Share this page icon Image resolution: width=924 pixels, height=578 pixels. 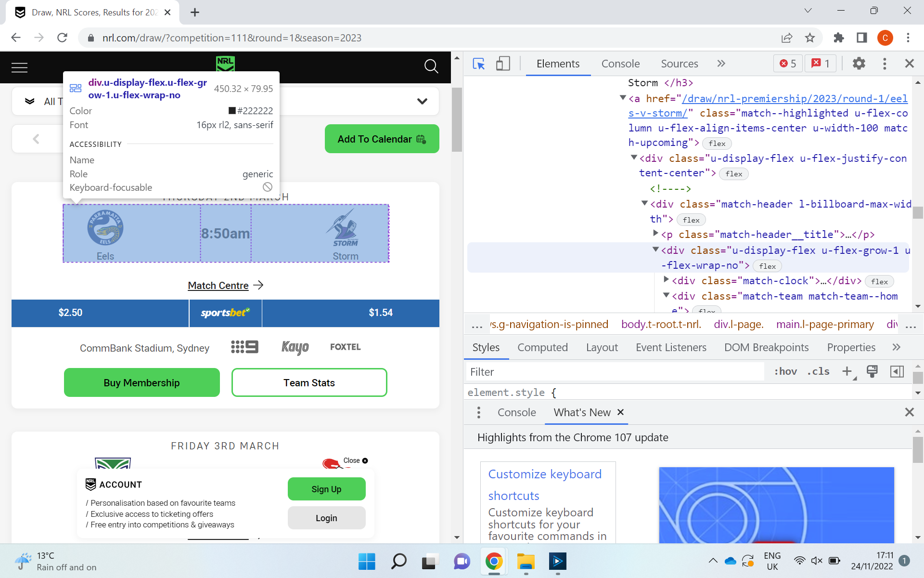(x=787, y=38)
